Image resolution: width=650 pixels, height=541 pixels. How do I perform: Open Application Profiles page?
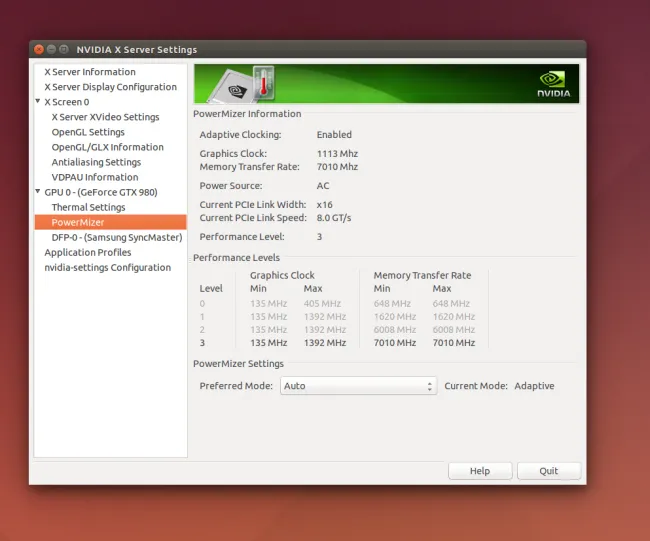coord(88,252)
